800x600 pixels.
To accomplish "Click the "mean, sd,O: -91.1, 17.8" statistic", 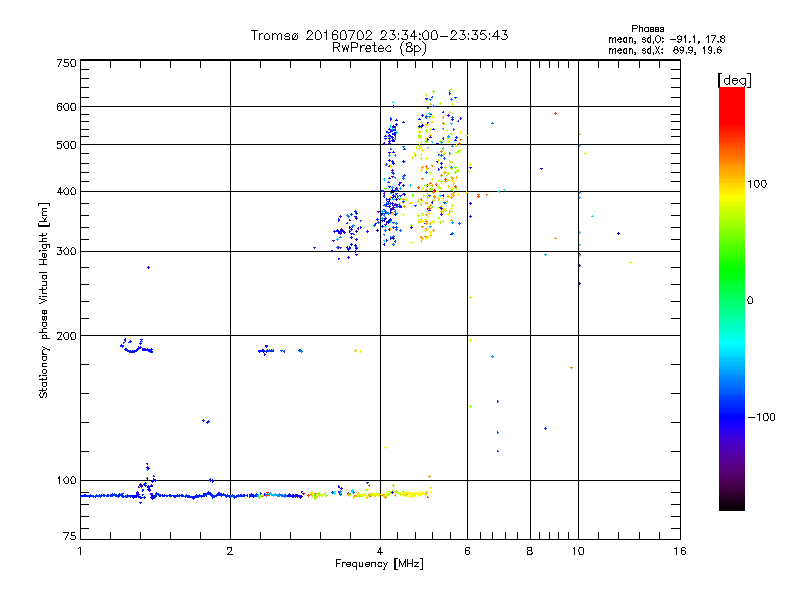I will 666,39.
